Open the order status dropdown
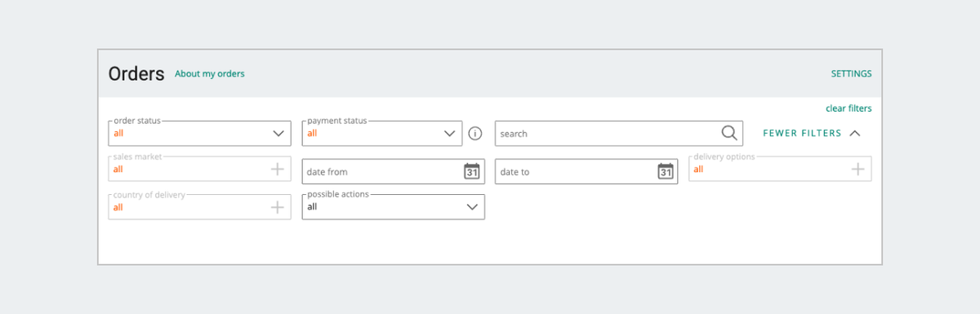Viewport: 980px width, 314px height. coord(199,133)
